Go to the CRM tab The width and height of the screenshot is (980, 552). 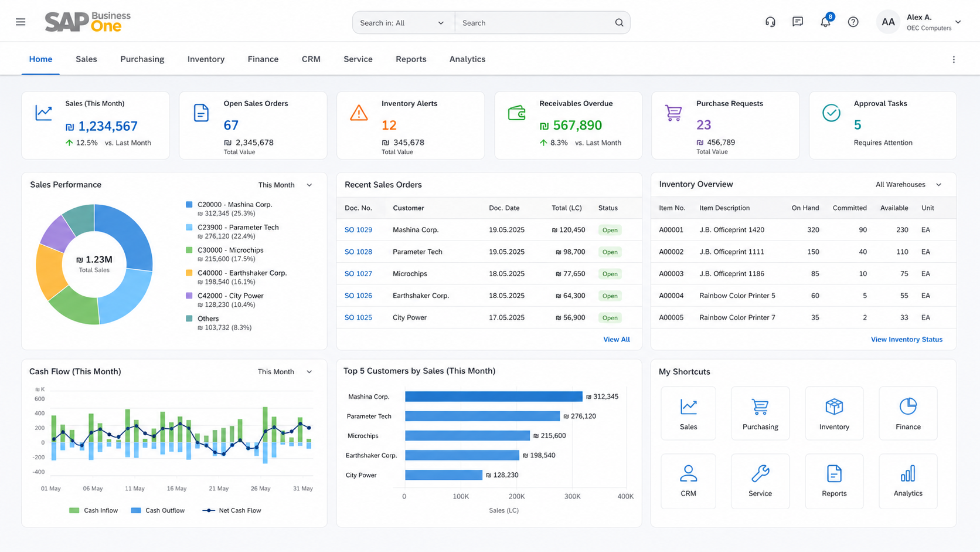click(x=311, y=59)
